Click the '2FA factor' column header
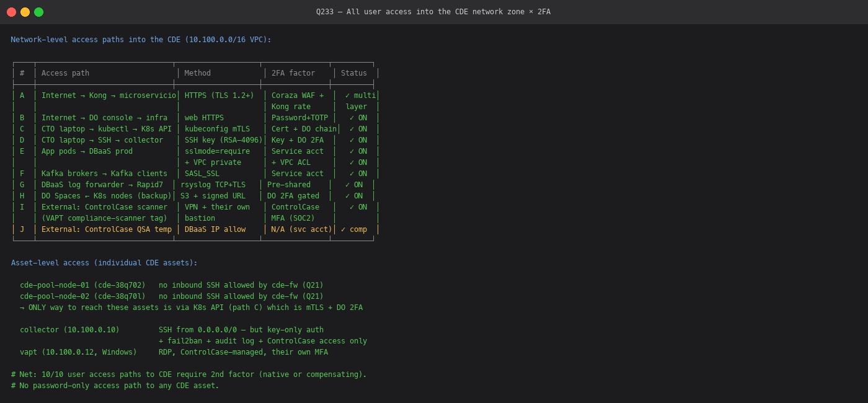Screen dimensions: 868x403 click(x=293, y=73)
